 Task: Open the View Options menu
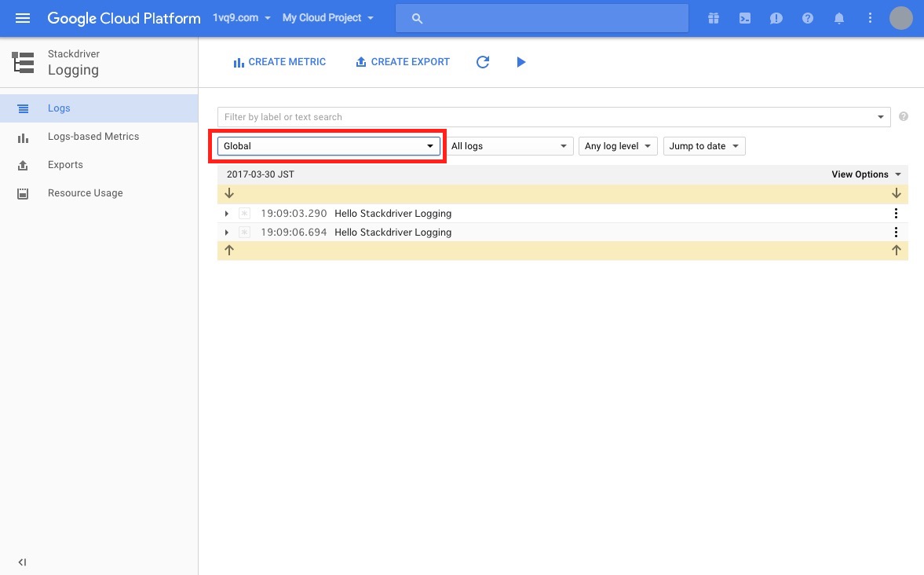click(866, 174)
